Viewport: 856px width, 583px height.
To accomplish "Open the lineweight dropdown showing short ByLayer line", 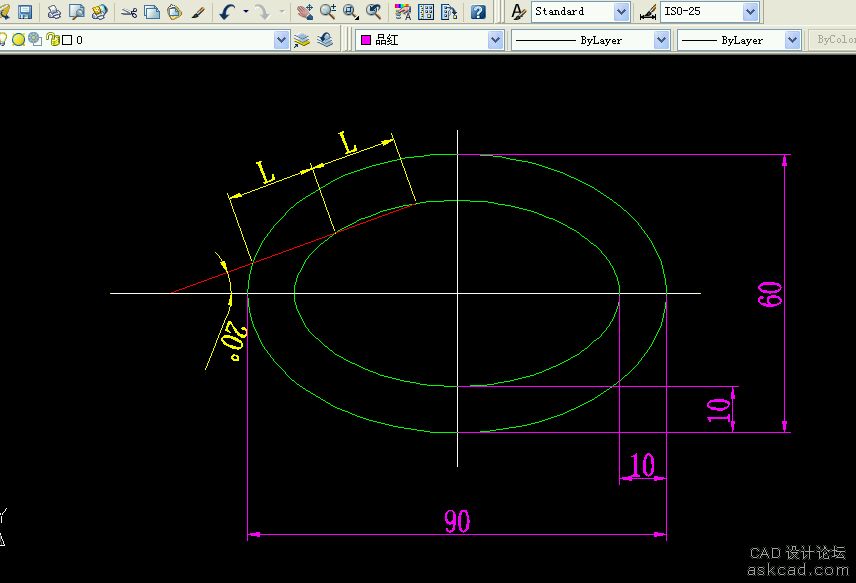I will [x=792, y=40].
